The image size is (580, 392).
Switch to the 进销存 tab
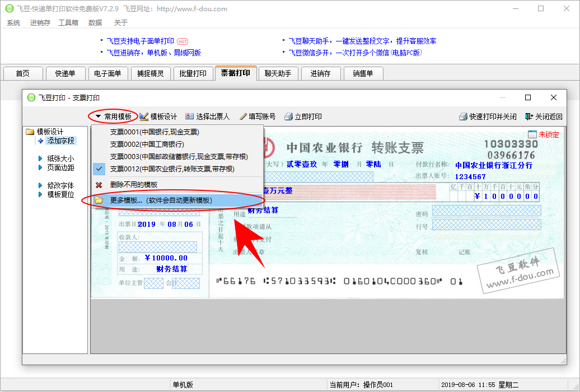(321, 73)
